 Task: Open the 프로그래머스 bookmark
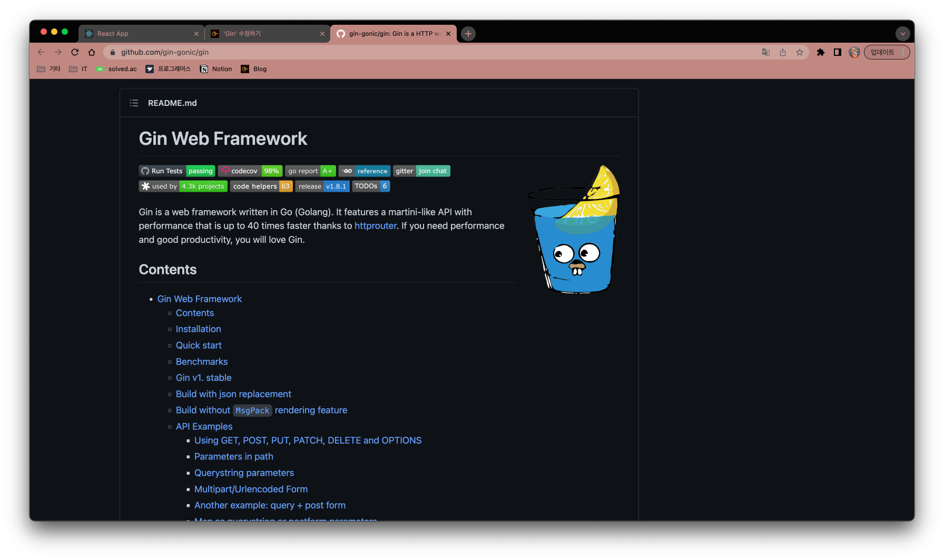pos(169,69)
